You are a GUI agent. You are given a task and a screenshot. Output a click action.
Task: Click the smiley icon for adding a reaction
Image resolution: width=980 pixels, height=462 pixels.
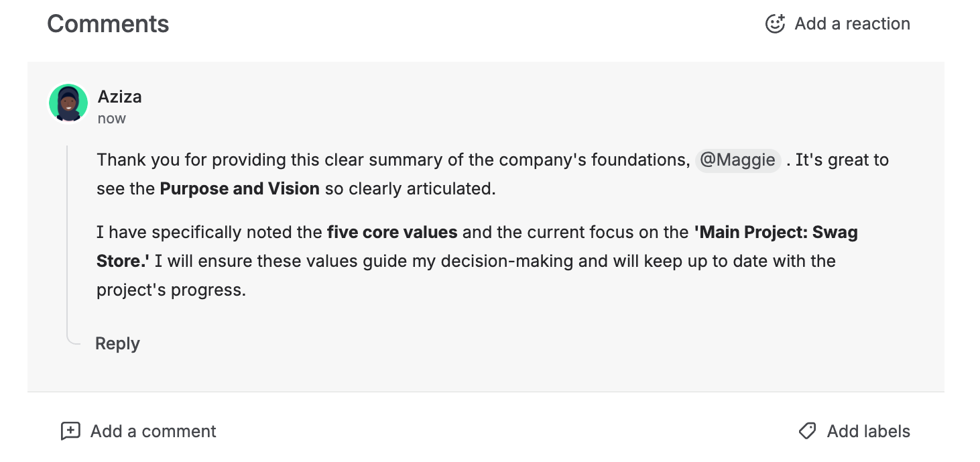[x=775, y=24]
